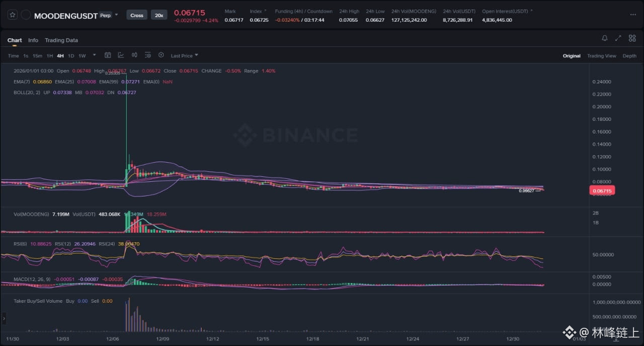Open the Trading Data tab
Screen dimensions: 644x346
pyautogui.click(x=61, y=40)
